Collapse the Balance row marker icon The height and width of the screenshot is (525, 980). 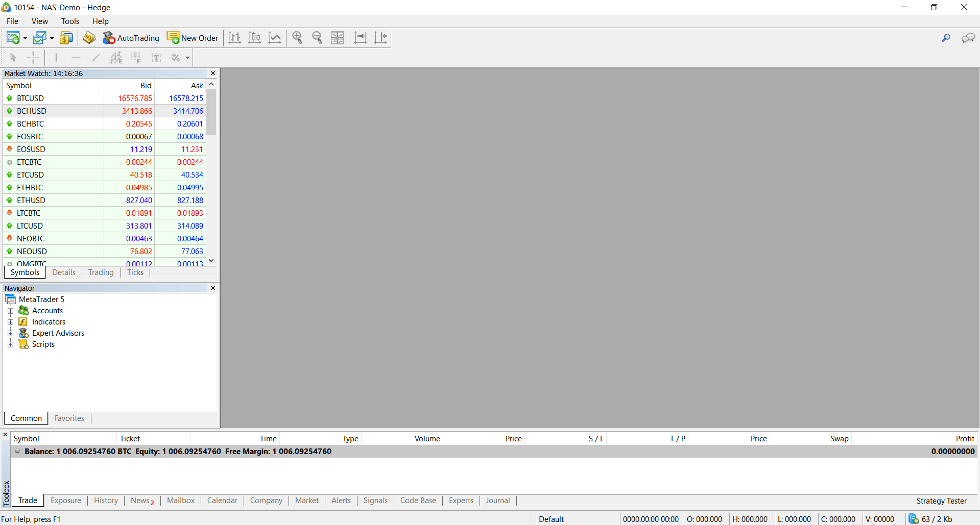(17, 451)
